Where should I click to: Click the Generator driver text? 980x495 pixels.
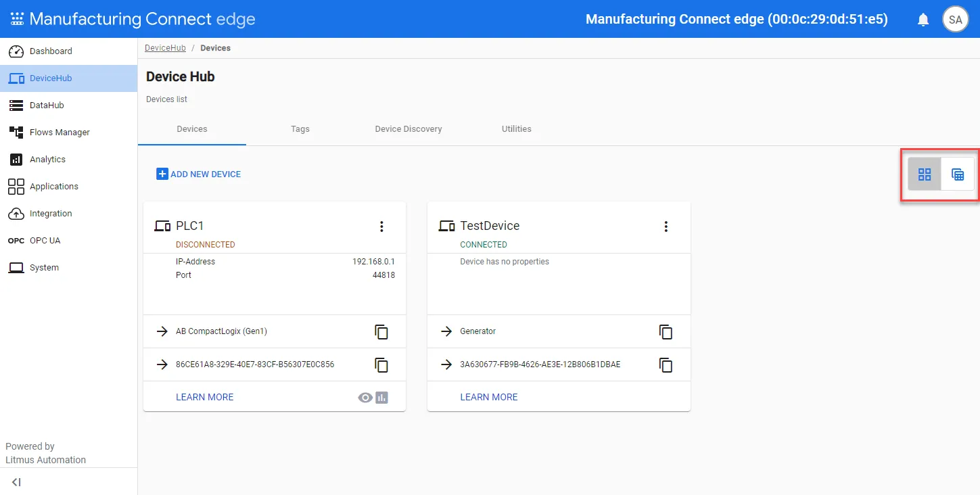tap(478, 331)
